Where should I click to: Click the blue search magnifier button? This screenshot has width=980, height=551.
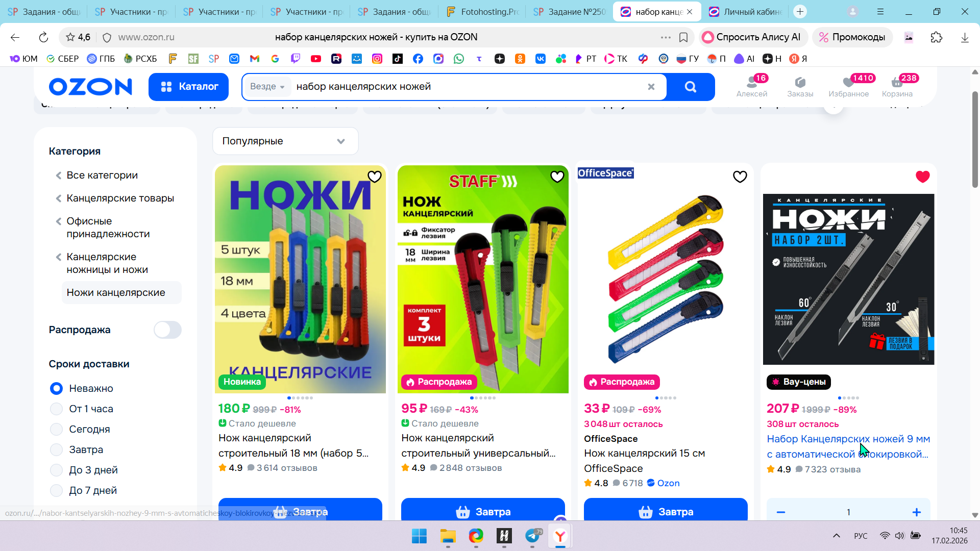pyautogui.click(x=690, y=87)
